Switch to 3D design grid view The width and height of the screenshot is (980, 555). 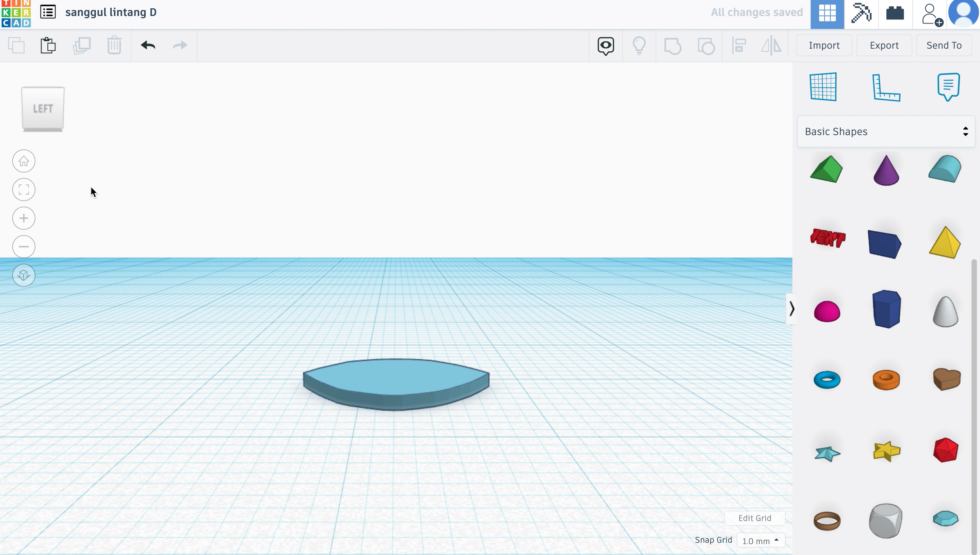827,14
